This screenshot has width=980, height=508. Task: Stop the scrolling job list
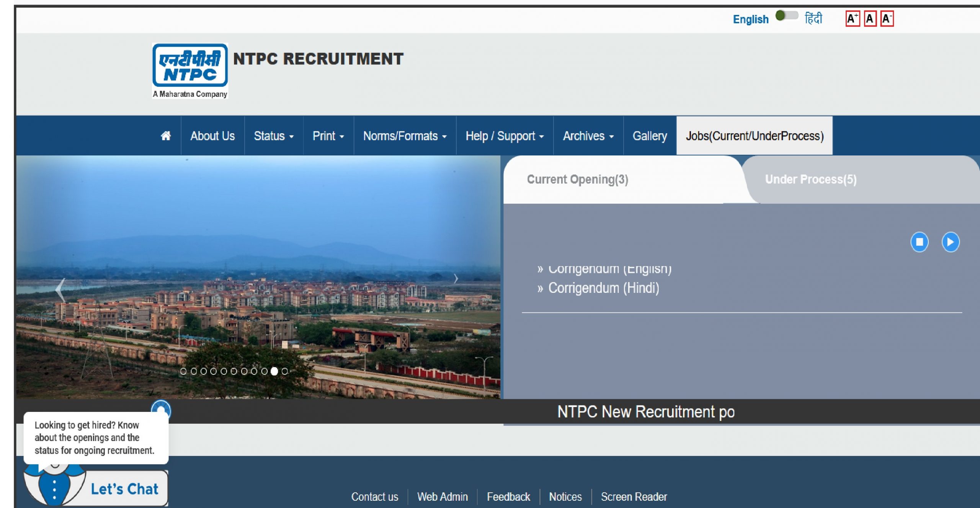919,242
